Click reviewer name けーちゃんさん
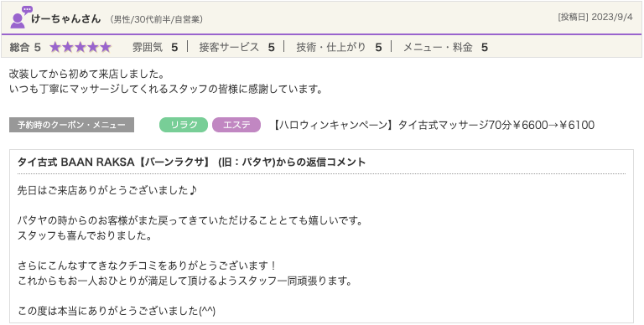Image resolution: width=644 pixels, height=325 pixels. coord(65,19)
